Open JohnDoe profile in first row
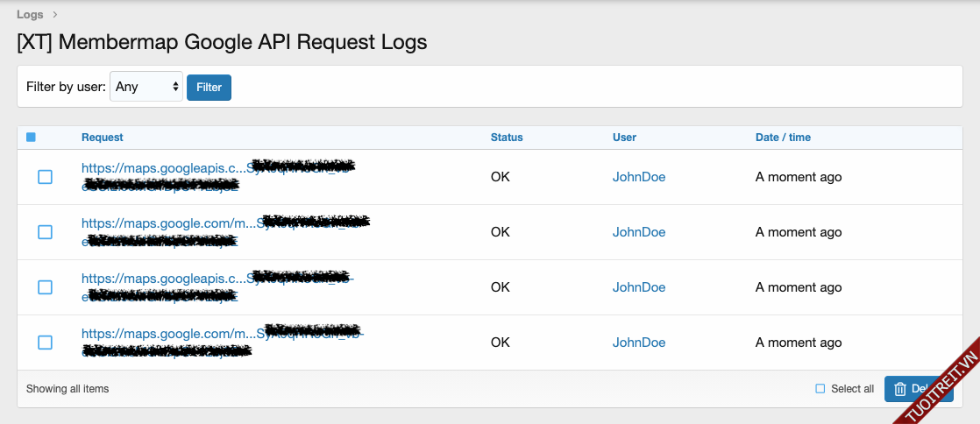 (638, 177)
